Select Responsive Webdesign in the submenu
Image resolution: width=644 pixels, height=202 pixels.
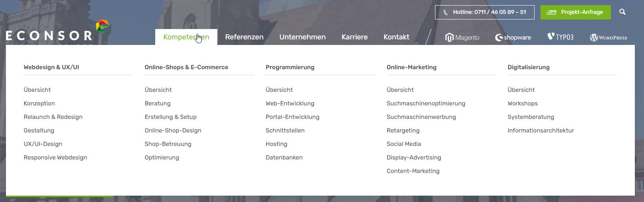point(55,157)
